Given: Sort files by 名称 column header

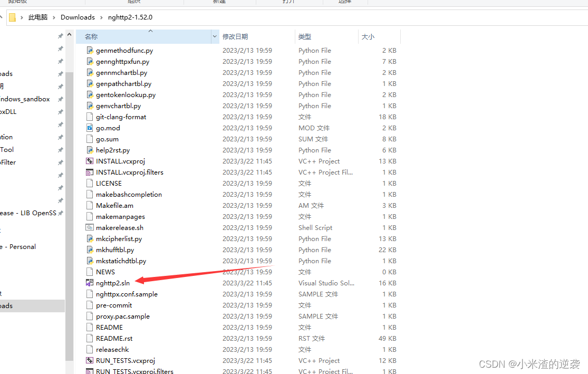Looking at the screenshot, I should tap(91, 37).
